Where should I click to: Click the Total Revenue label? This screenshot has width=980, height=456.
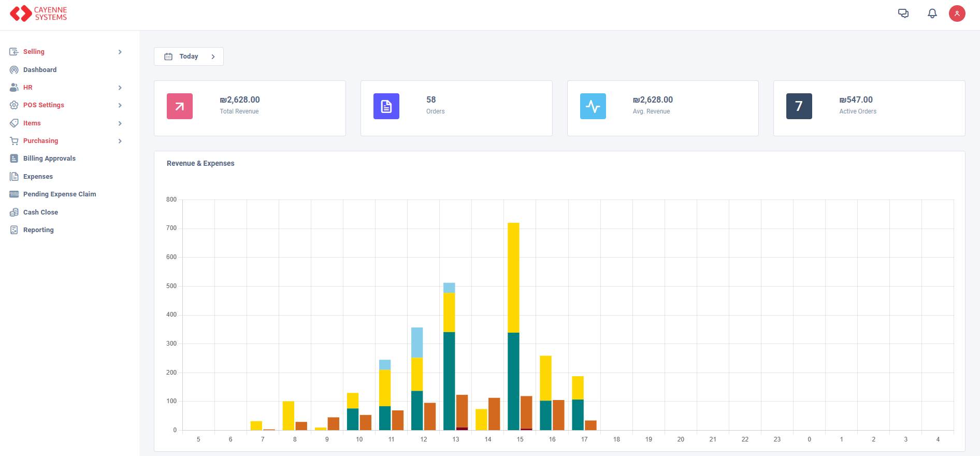coord(239,111)
